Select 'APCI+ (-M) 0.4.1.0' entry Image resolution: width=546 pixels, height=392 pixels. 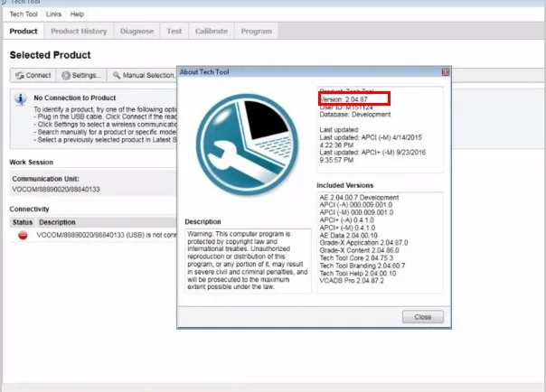click(x=347, y=228)
